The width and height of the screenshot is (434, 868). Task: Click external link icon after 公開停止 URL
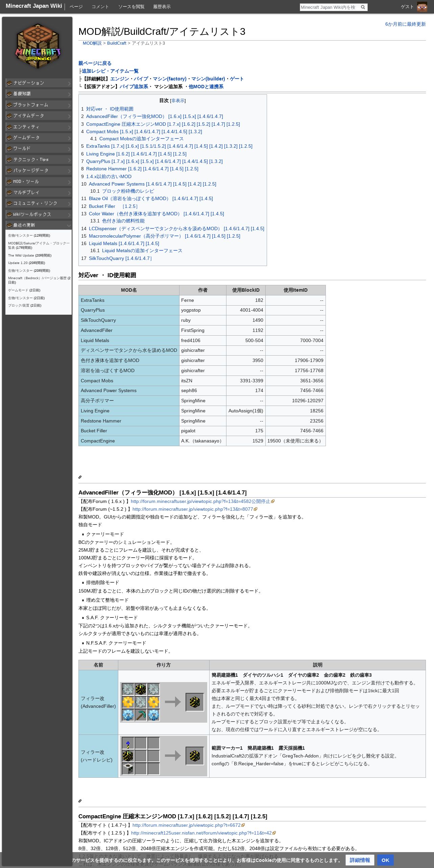click(x=273, y=501)
